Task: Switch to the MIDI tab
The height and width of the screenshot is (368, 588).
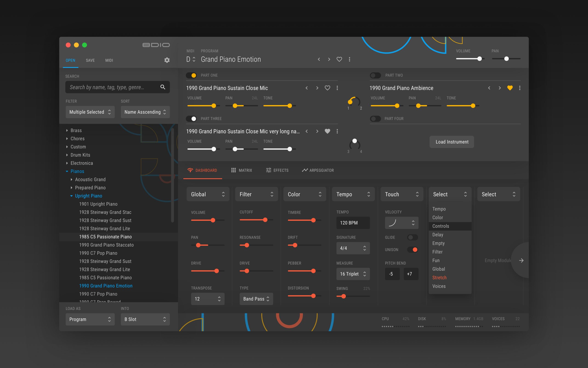Action: coord(109,60)
